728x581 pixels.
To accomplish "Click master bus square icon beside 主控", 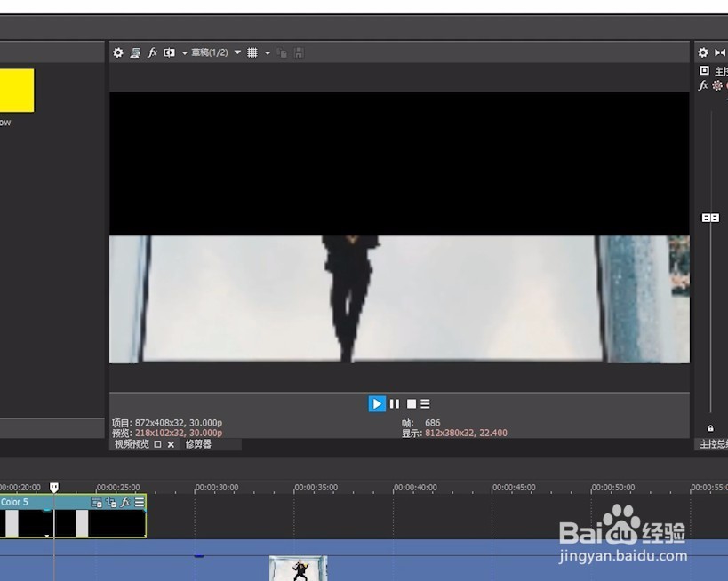I will (x=704, y=70).
